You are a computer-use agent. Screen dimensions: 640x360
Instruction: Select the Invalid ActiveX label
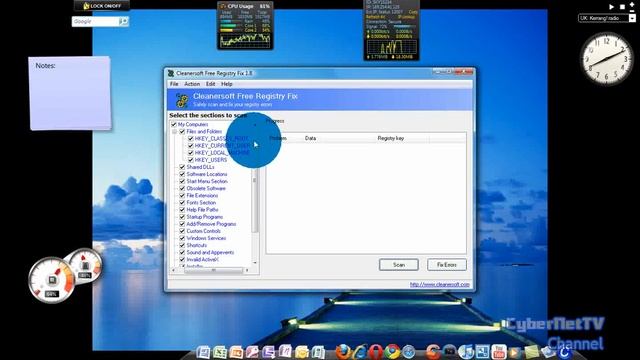tap(202, 260)
